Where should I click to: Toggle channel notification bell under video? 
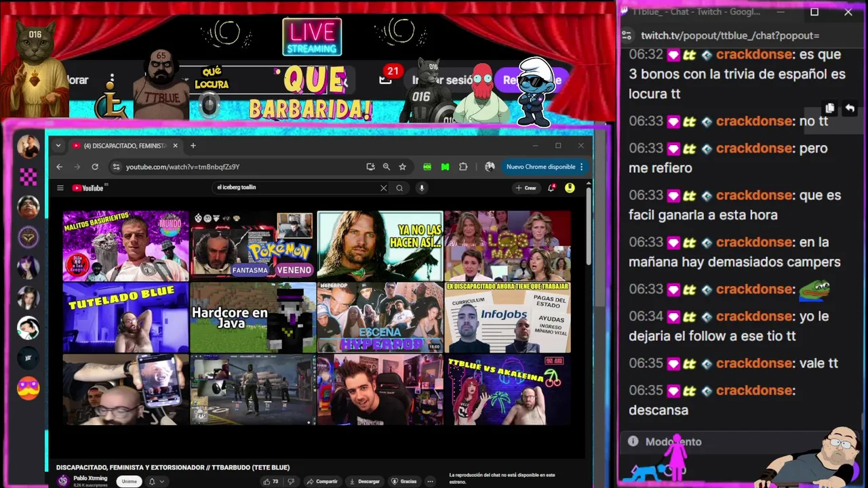point(152,481)
